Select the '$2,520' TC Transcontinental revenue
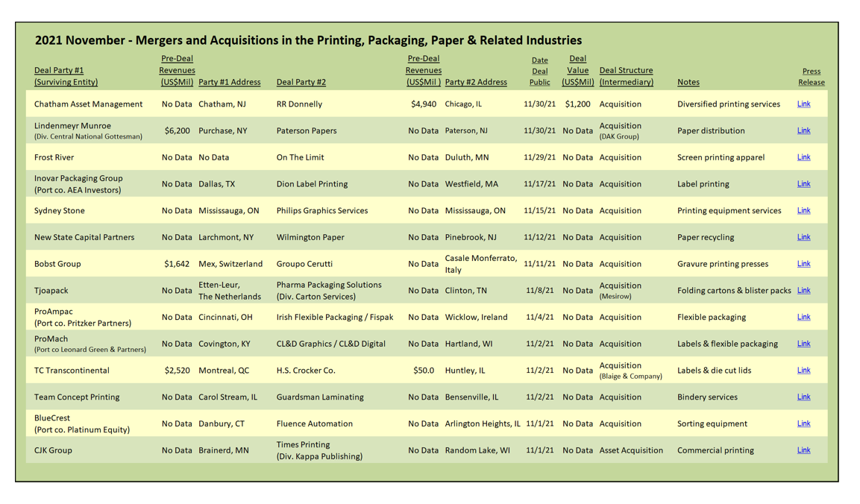This screenshot has height=504, width=860. point(178,371)
